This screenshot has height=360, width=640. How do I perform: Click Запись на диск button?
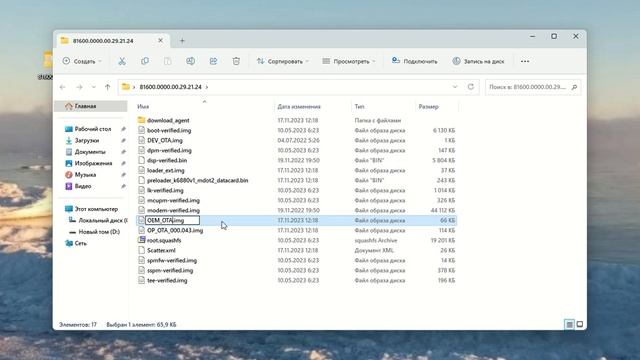pos(478,61)
